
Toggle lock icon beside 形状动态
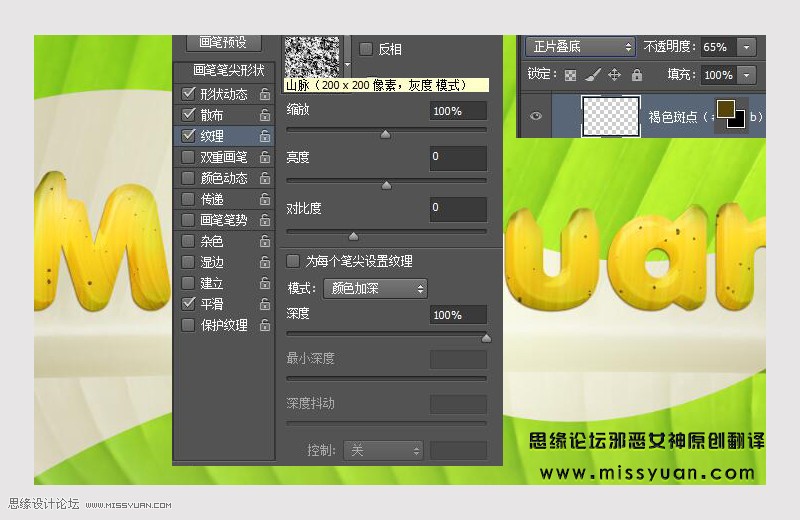tap(265, 94)
